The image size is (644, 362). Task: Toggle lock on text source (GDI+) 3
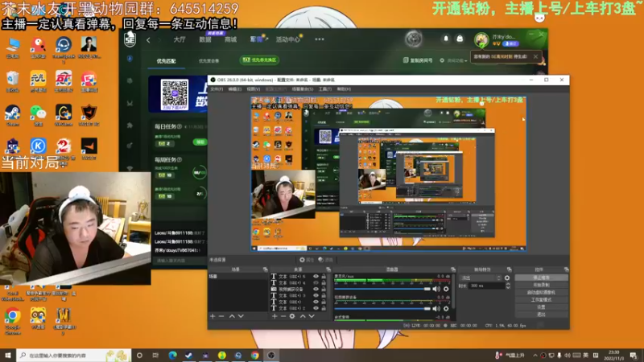click(x=324, y=295)
